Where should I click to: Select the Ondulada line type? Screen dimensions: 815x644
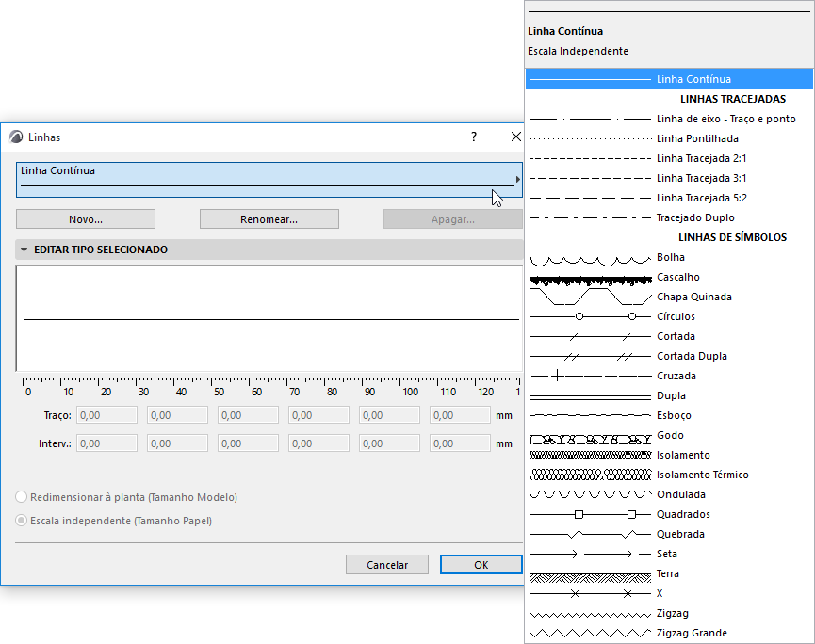click(x=669, y=494)
